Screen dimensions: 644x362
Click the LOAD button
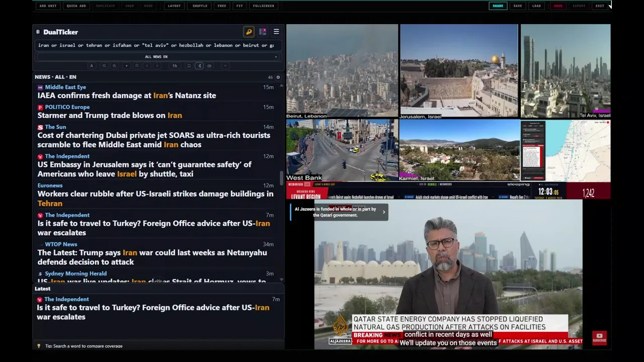(537, 6)
